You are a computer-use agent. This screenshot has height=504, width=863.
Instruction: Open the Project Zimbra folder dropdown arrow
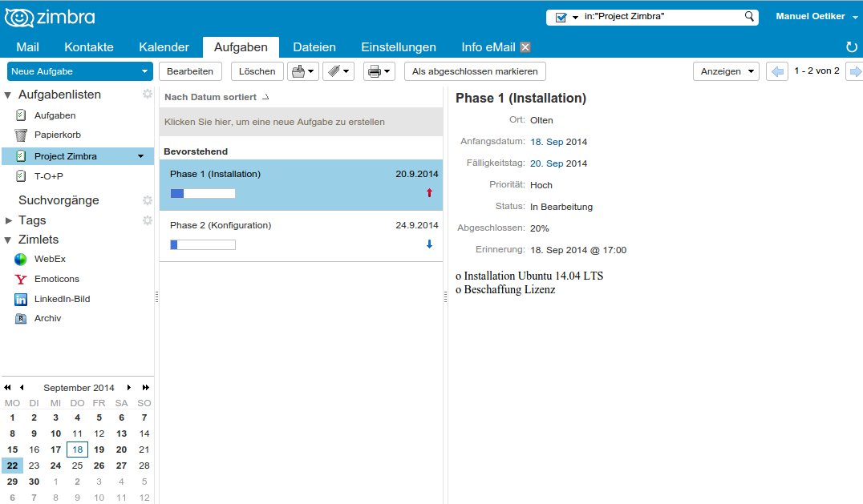click(x=141, y=156)
